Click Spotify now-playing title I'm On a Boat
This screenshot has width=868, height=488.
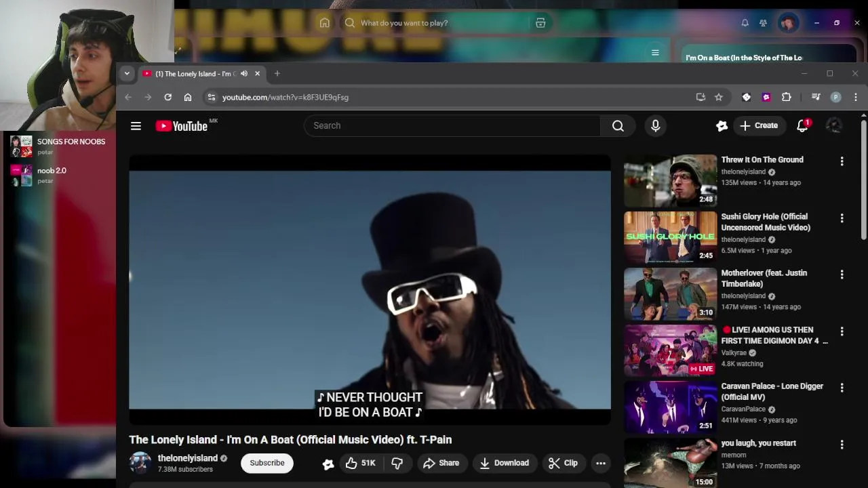click(743, 58)
